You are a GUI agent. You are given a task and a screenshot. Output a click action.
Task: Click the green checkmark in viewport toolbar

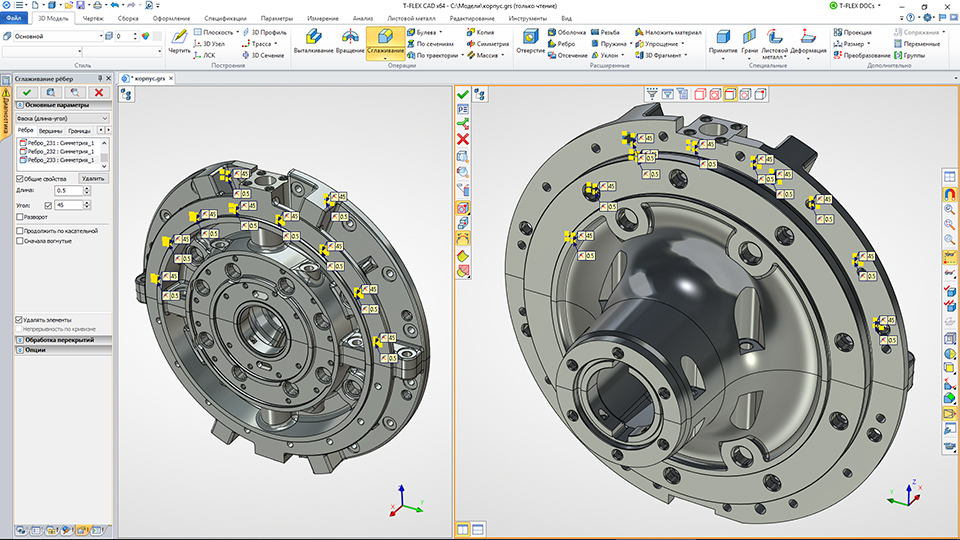tap(463, 94)
